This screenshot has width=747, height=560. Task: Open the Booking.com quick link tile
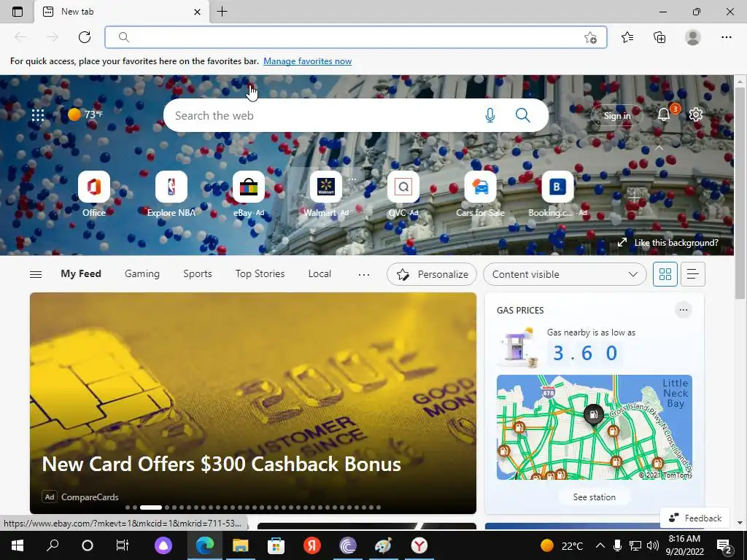click(557, 194)
